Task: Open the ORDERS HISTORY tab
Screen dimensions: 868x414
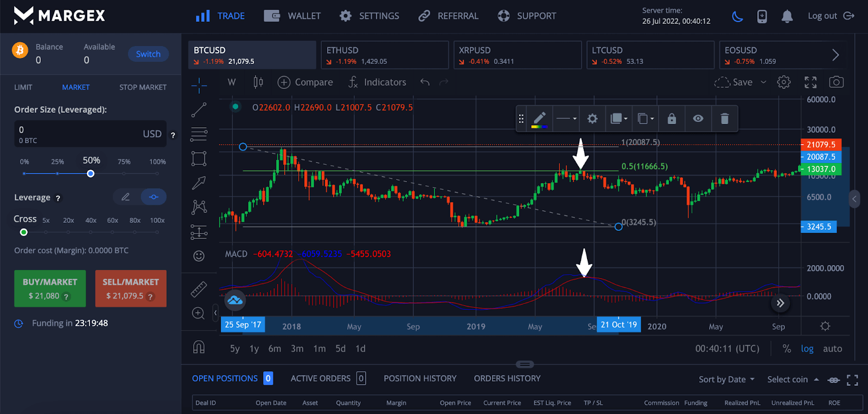Action: click(507, 378)
